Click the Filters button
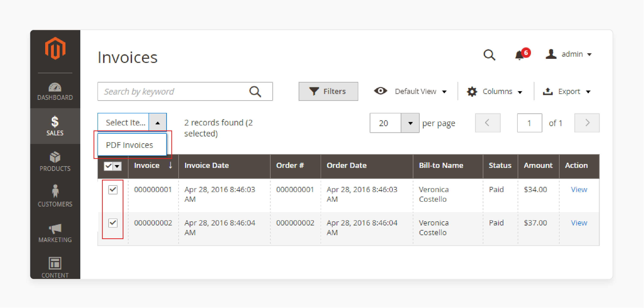This screenshot has width=644, height=308. pos(328,91)
